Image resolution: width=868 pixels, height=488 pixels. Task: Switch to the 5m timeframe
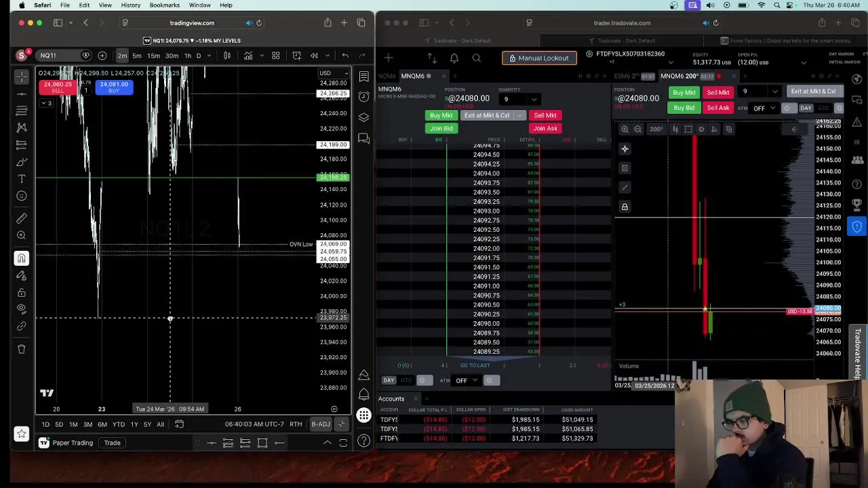[x=137, y=56]
